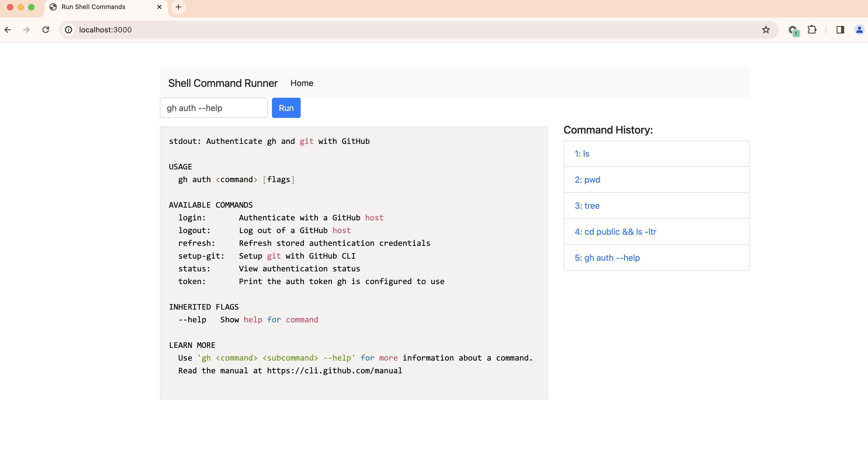Click the Shell Command Runner brand title
Image resolution: width=868 pixels, height=470 pixels.
pyautogui.click(x=223, y=83)
